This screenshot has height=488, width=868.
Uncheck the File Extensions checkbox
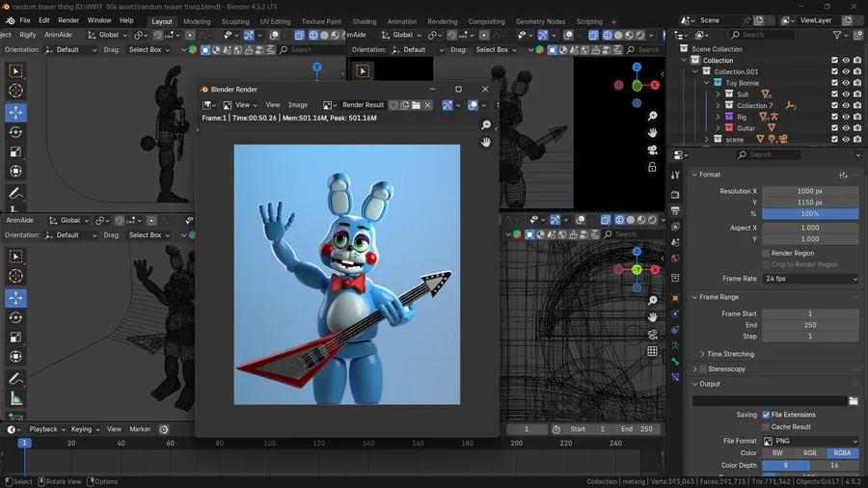[766, 415]
